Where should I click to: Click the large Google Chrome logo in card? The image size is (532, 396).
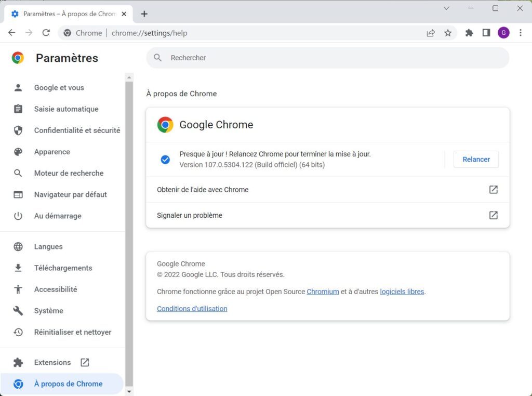tap(165, 125)
